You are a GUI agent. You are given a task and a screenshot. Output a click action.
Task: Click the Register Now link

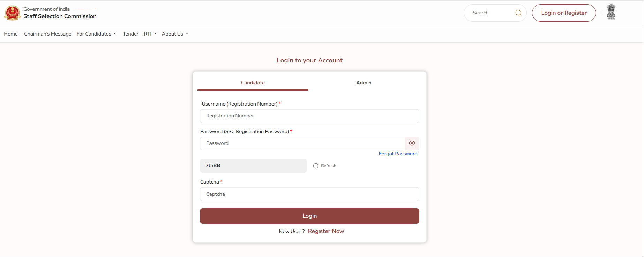click(x=326, y=231)
